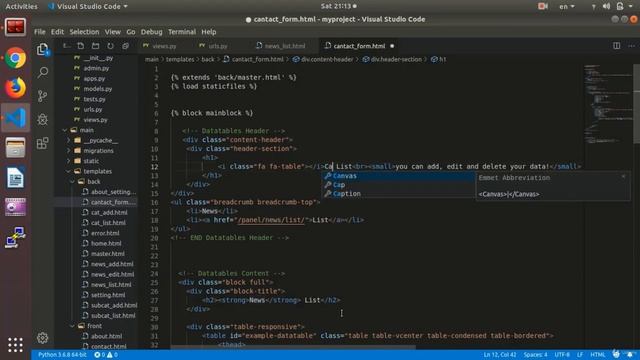This screenshot has width=640, height=360.
Task: Open error.html in the explorer
Action: (x=105, y=233)
